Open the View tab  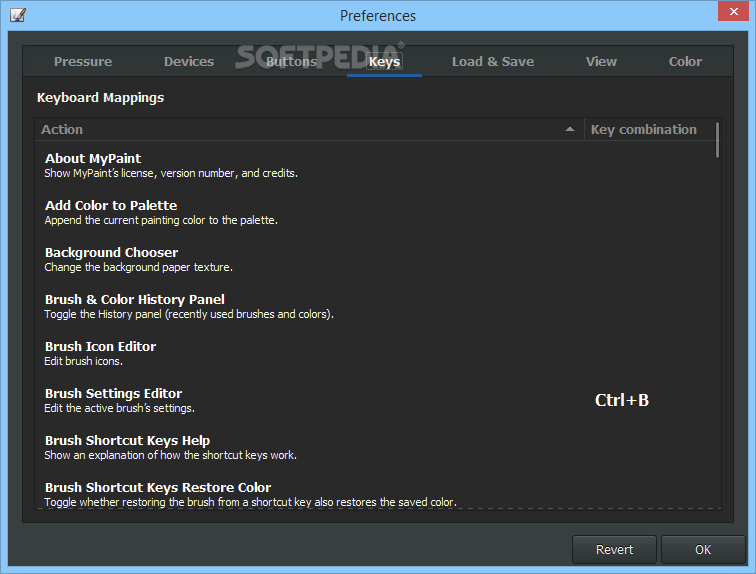point(601,62)
